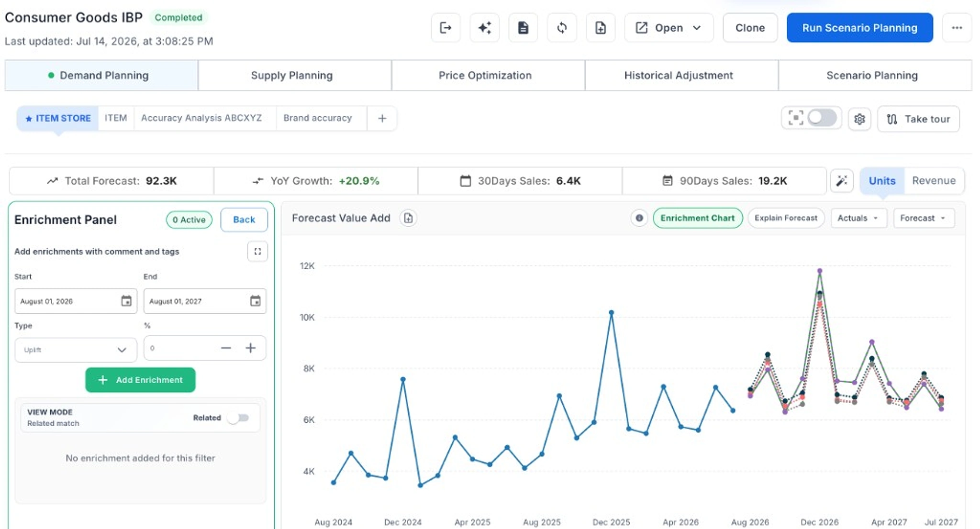The width and height of the screenshot is (980, 529).
Task: Click the 19.2K 90Days Sales value
Action: tap(773, 181)
